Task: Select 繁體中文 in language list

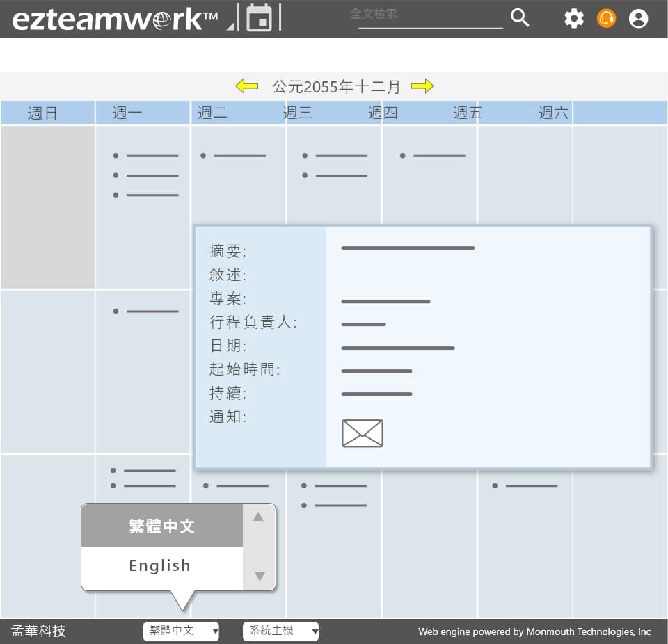Action: [161, 526]
